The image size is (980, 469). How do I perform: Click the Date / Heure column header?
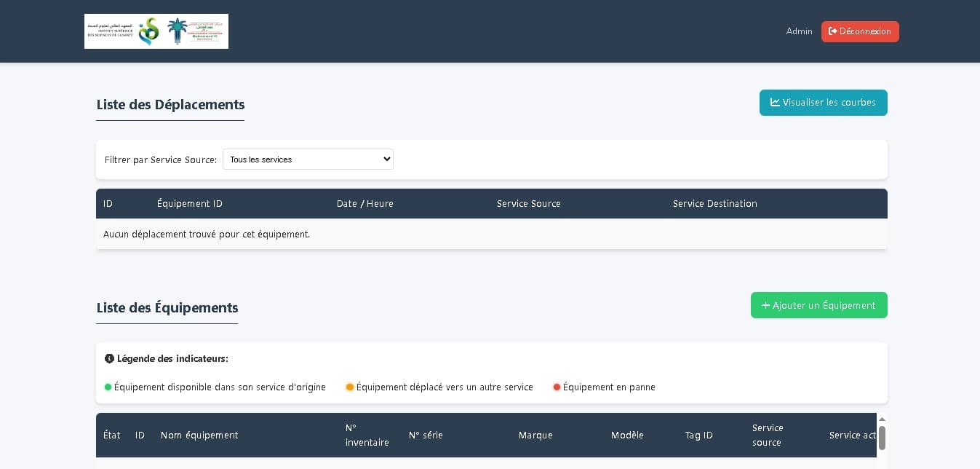[365, 204]
